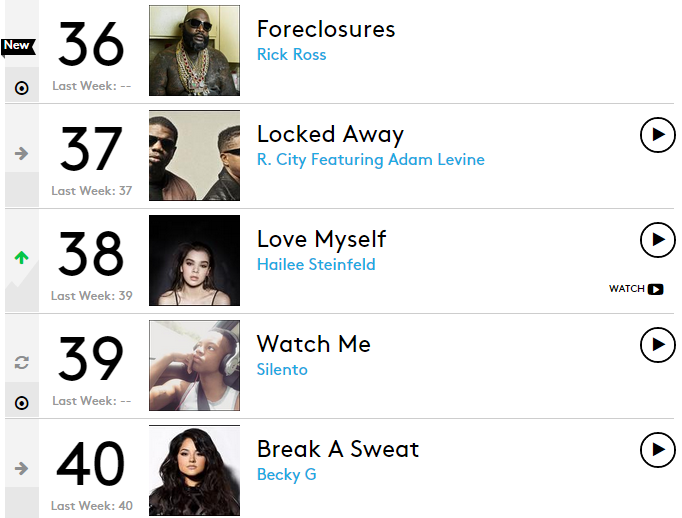The image size is (682, 518).
Task: Open R. City Featuring Adam Levine link
Action: coord(370,159)
